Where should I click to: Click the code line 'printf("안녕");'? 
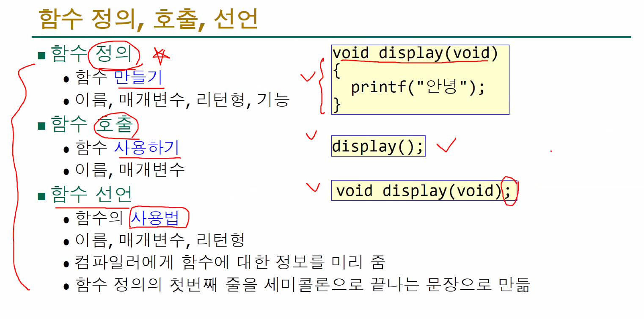(418, 87)
